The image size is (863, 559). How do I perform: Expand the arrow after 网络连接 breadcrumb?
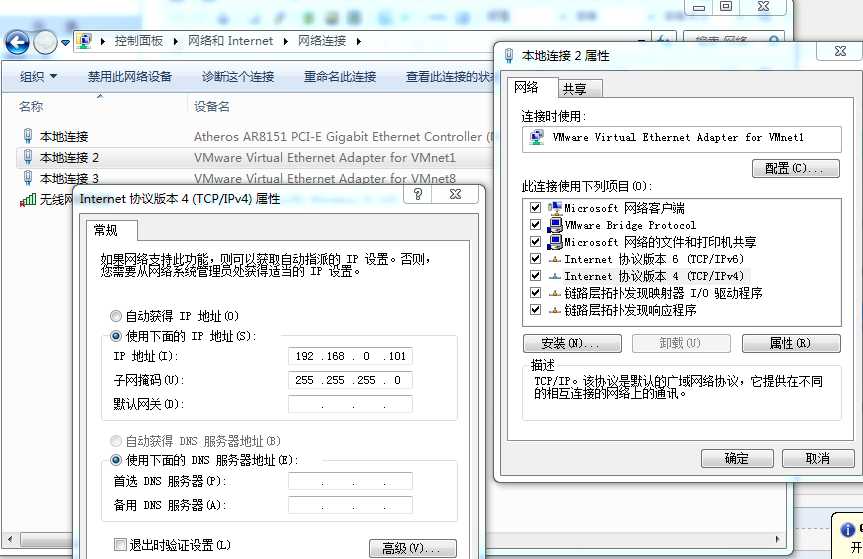[359, 41]
